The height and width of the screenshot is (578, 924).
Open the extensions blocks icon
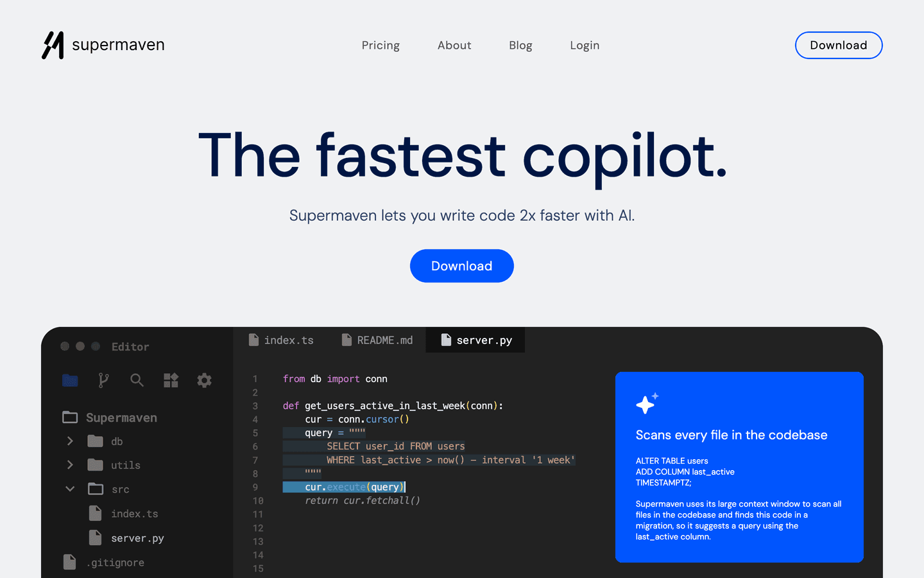tap(171, 380)
